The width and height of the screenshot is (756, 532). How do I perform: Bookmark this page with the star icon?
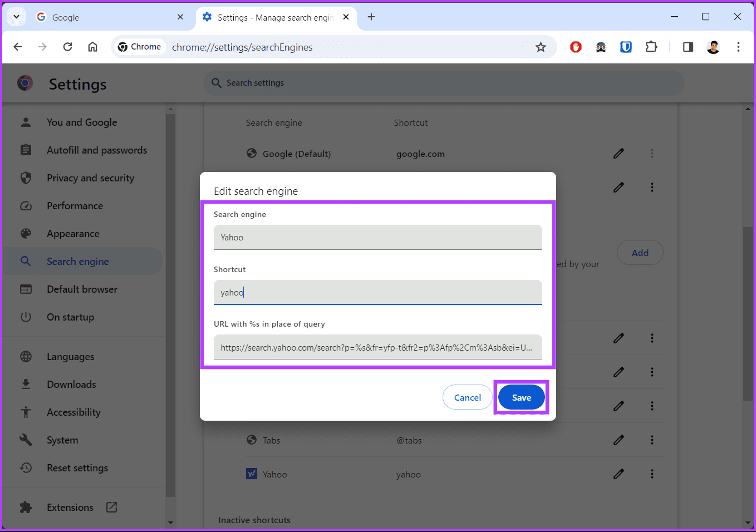coord(541,47)
